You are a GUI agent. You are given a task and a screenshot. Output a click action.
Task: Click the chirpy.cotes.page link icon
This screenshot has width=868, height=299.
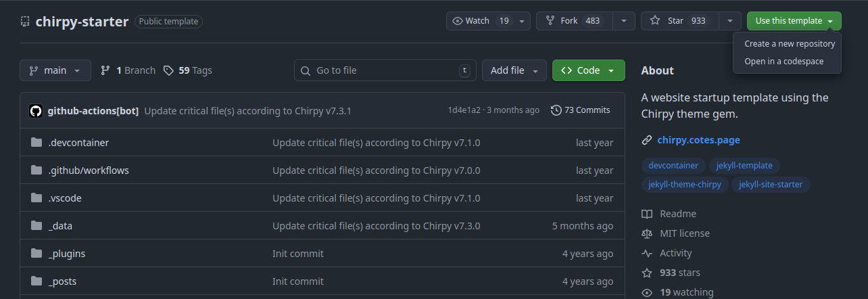pyautogui.click(x=647, y=141)
